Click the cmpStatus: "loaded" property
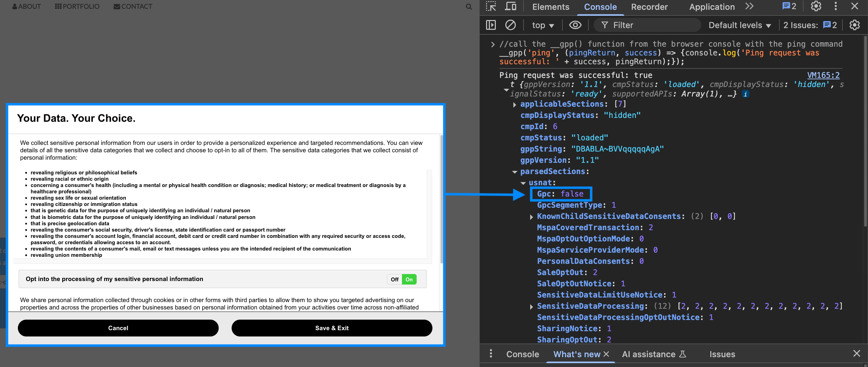The height and width of the screenshot is (367, 868). [x=564, y=138]
